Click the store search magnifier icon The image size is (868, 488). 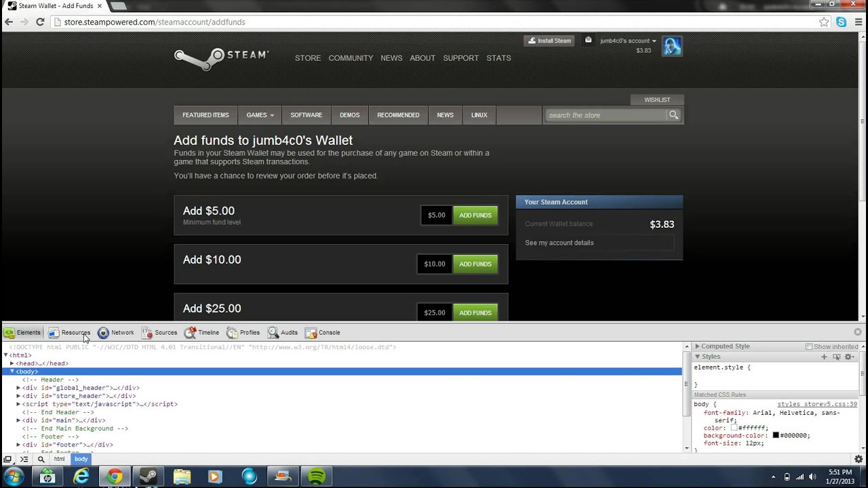[x=673, y=115]
